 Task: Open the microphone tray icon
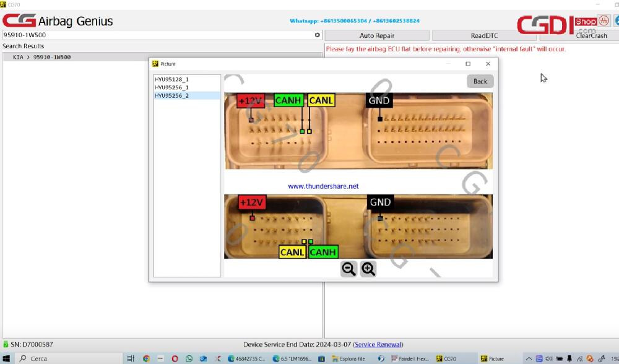569,358
